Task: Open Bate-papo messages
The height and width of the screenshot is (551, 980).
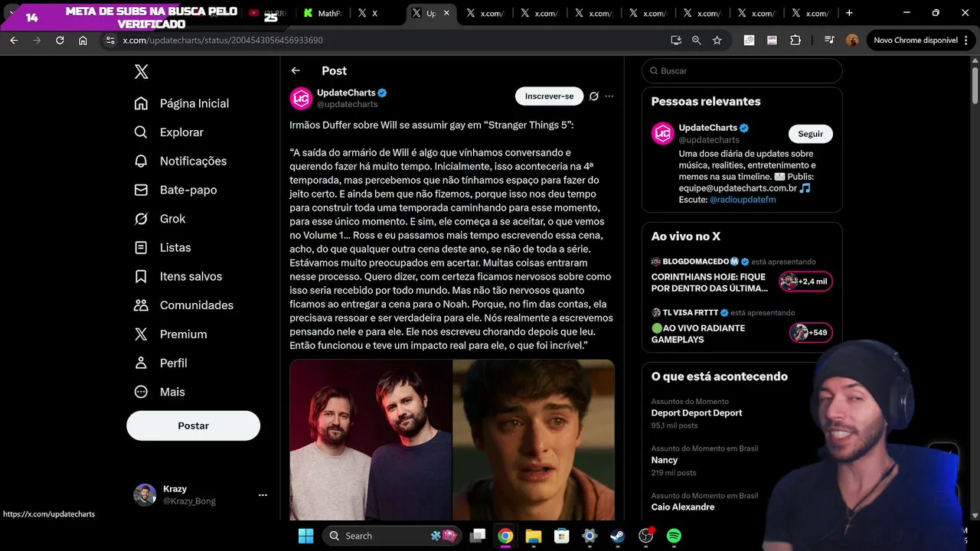Action: 176,190
